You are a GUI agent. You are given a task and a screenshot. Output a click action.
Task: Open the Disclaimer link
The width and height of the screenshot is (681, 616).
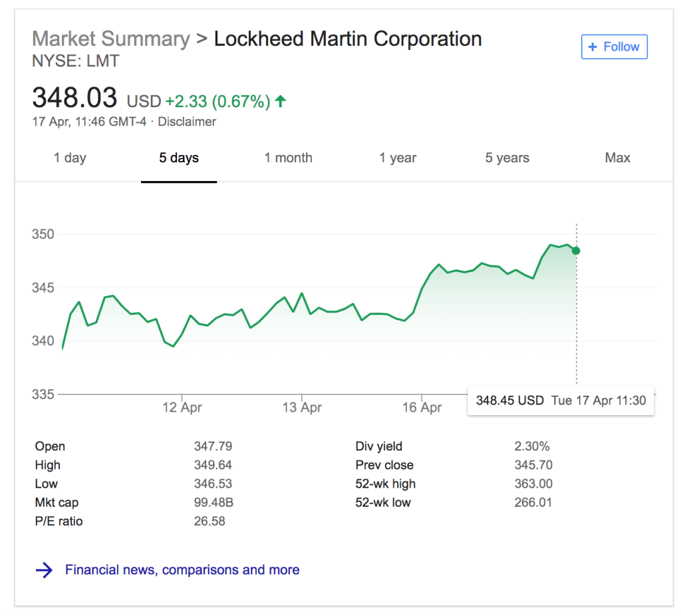[x=187, y=122]
